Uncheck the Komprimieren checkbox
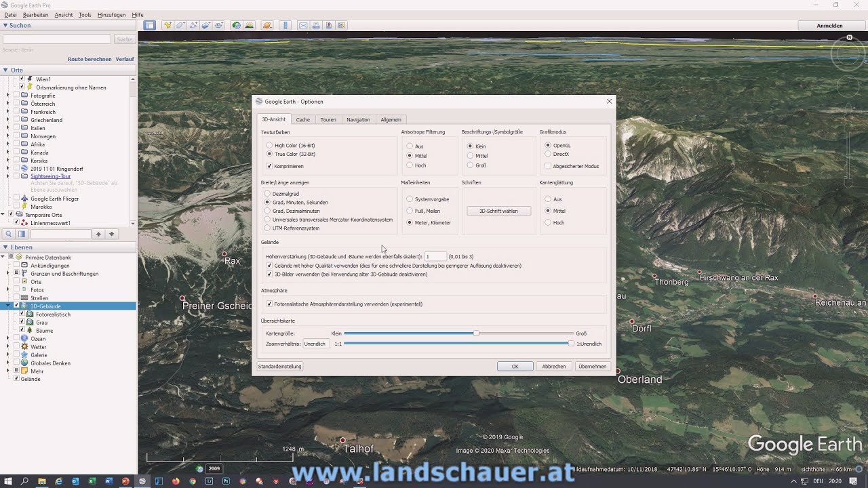868x488 pixels. point(270,166)
